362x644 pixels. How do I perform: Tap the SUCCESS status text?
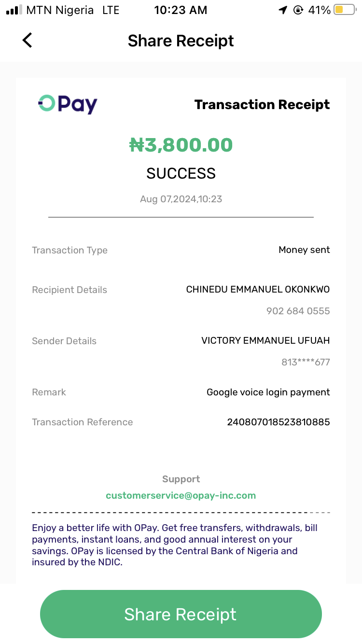181,173
